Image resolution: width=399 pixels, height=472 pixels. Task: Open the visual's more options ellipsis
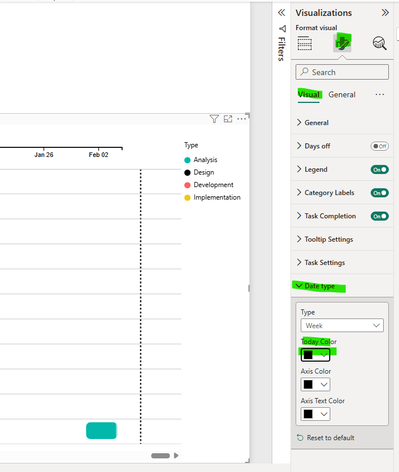[241, 119]
